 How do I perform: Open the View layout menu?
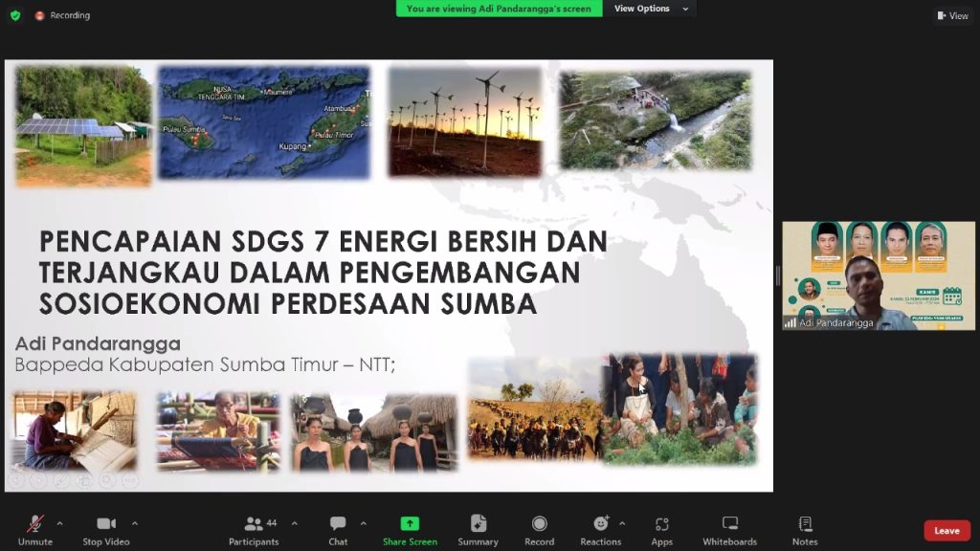click(952, 15)
